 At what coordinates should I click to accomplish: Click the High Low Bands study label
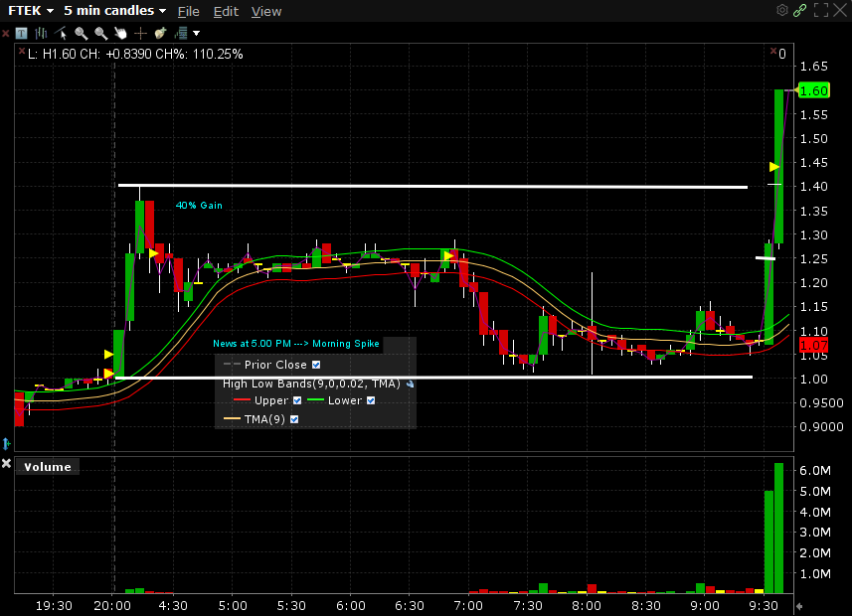311,385
